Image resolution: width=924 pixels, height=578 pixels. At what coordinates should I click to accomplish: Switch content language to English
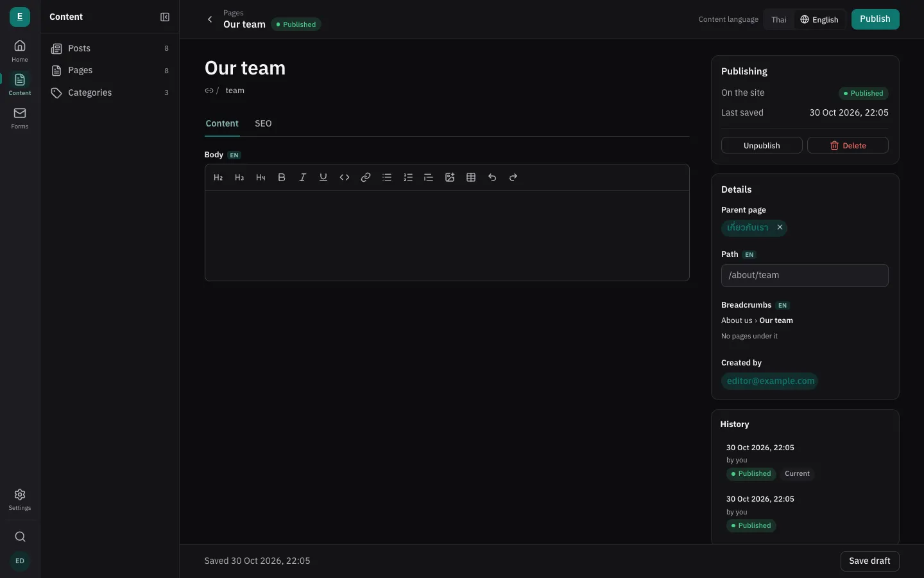[x=819, y=19]
